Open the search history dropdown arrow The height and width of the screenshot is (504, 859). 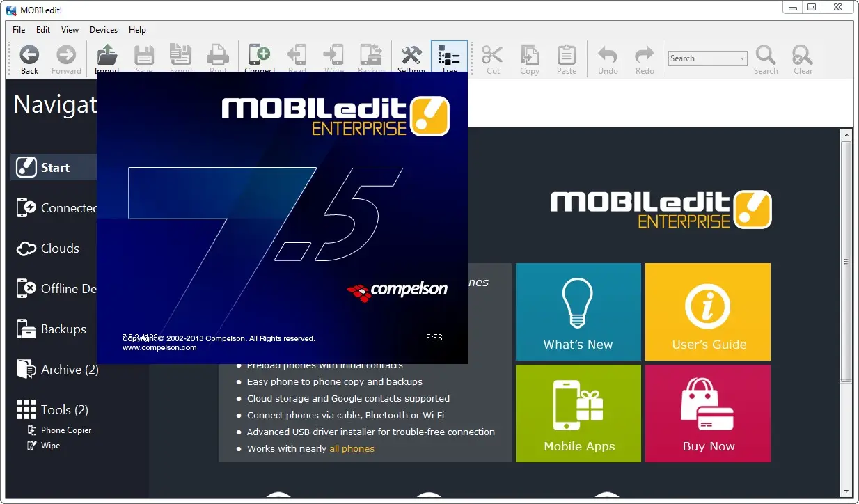coord(741,58)
